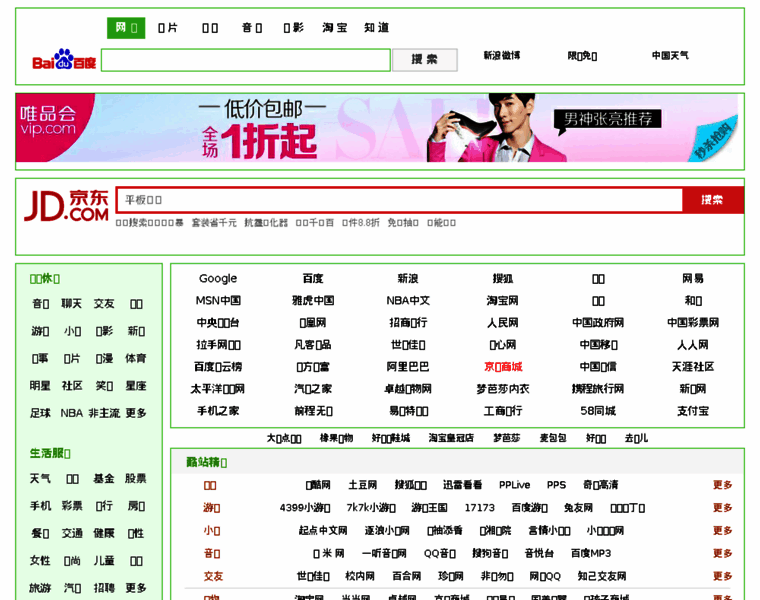Open the 麦包包 link
This screenshot has width=760, height=600.
click(x=553, y=438)
